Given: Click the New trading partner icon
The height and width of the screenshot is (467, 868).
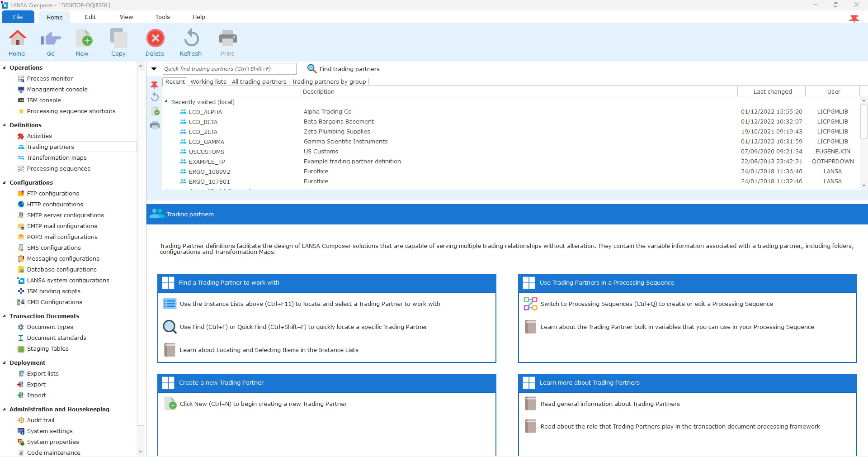Looking at the screenshot, I should (84, 38).
